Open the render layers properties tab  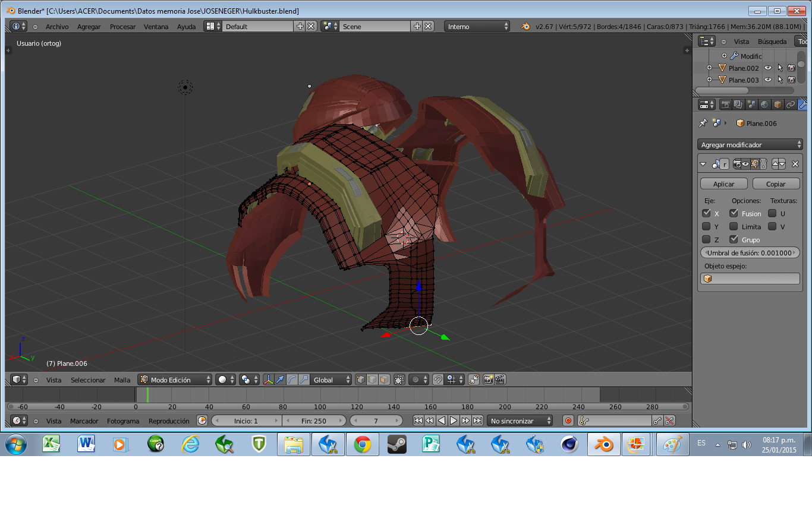(738, 105)
